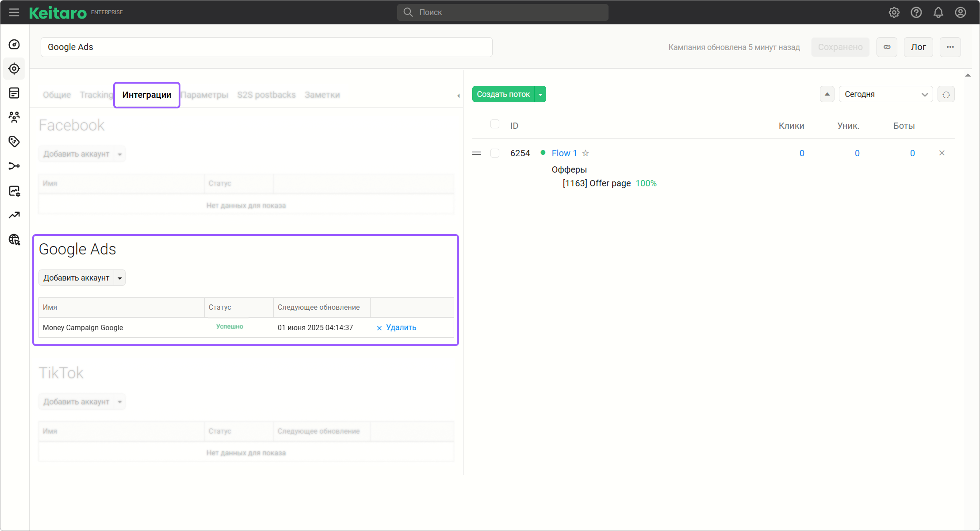Open Offers price tag icon in sidebar

14,142
